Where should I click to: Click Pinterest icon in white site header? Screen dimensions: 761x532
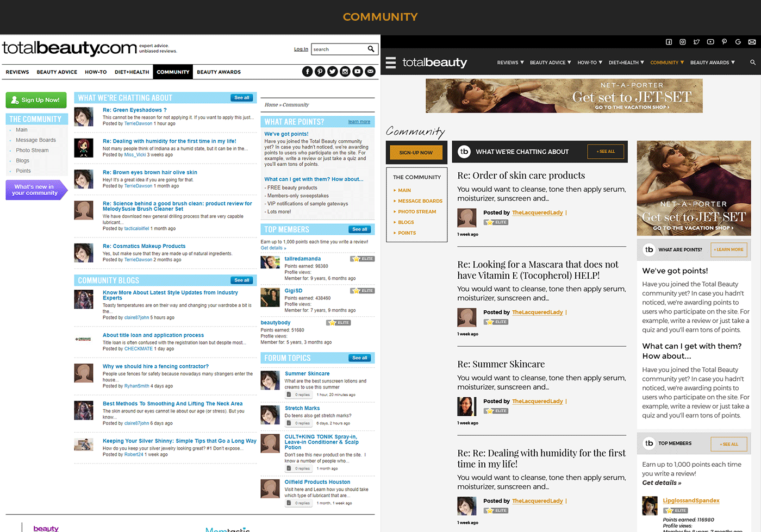point(320,72)
